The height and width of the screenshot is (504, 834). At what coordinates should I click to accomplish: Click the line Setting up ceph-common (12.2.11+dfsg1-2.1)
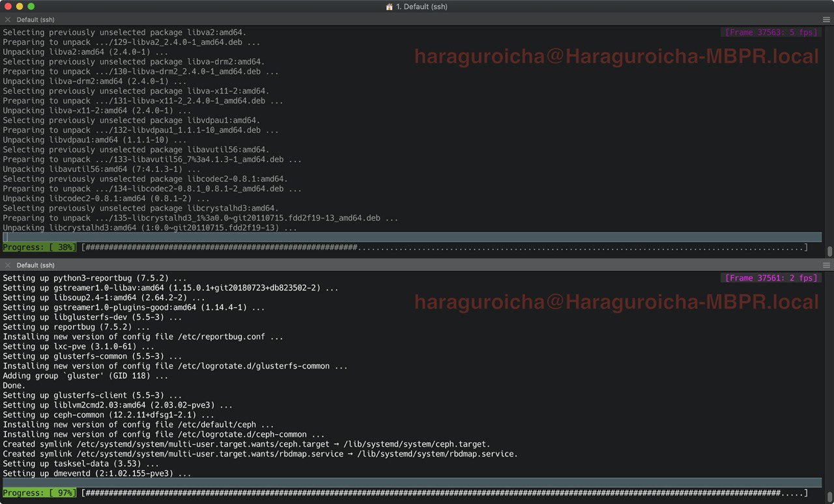tap(108, 415)
